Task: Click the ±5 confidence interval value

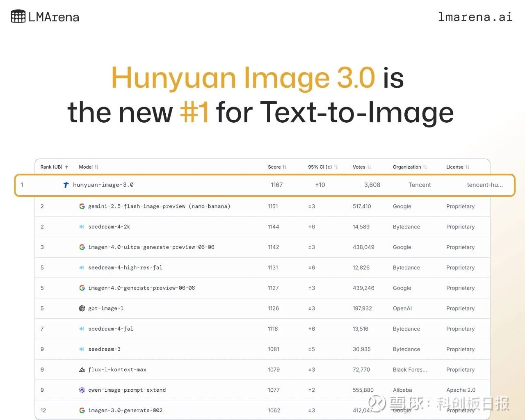Action: click(x=312, y=349)
